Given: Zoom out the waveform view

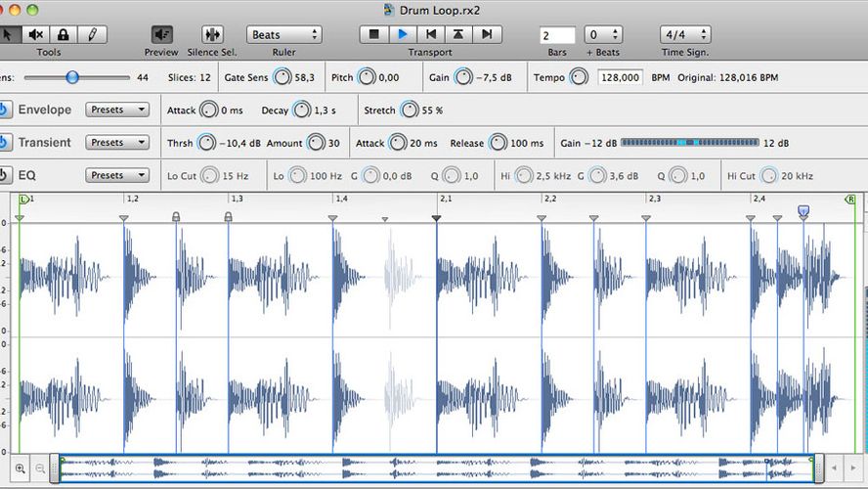Looking at the screenshot, I should point(40,468).
